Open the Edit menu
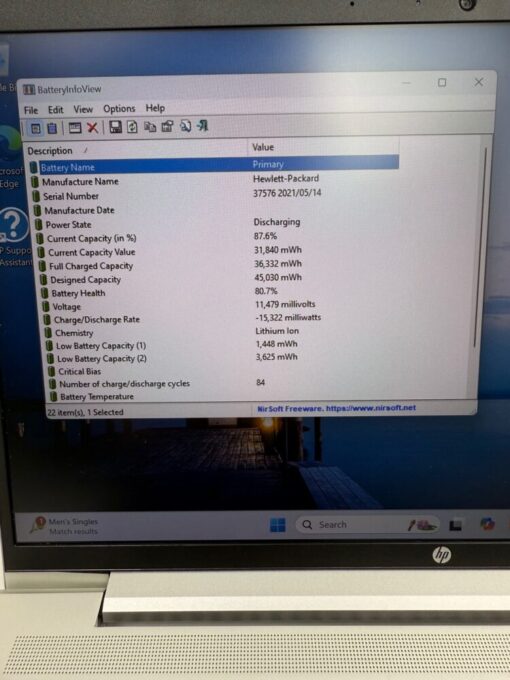The image size is (510, 680). point(56,110)
